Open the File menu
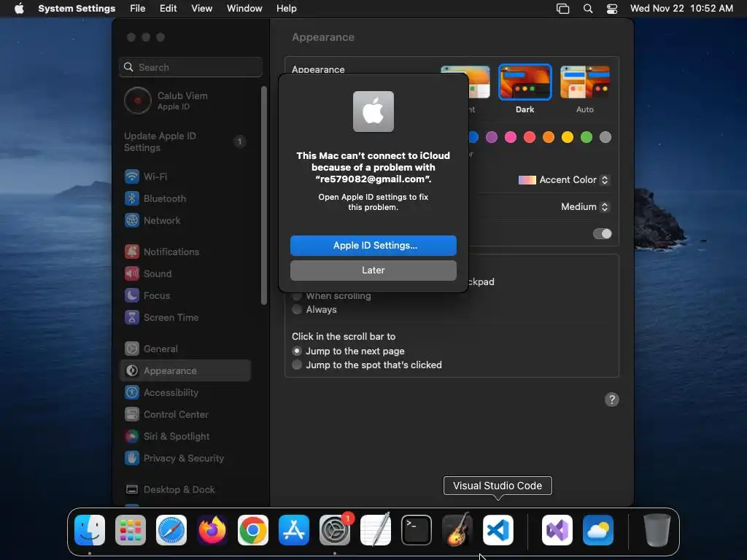 click(x=138, y=9)
